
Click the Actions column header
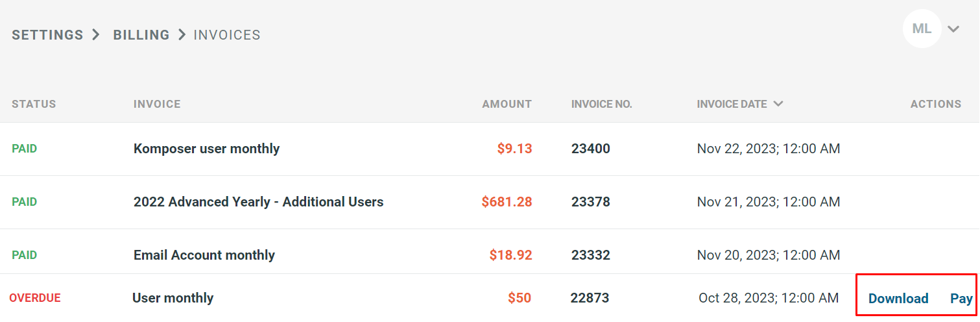(936, 104)
